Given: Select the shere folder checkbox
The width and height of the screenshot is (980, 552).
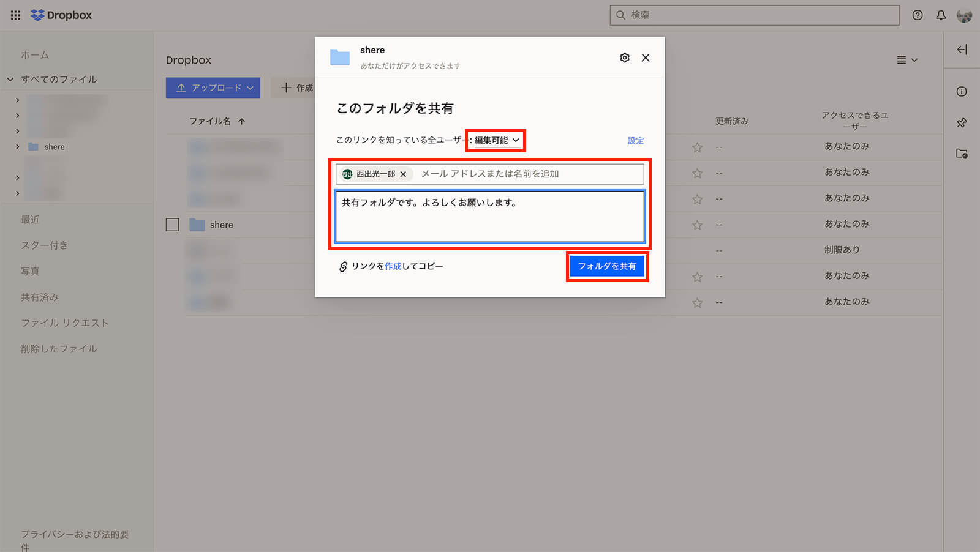Looking at the screenshot, I should coord(173,225).
